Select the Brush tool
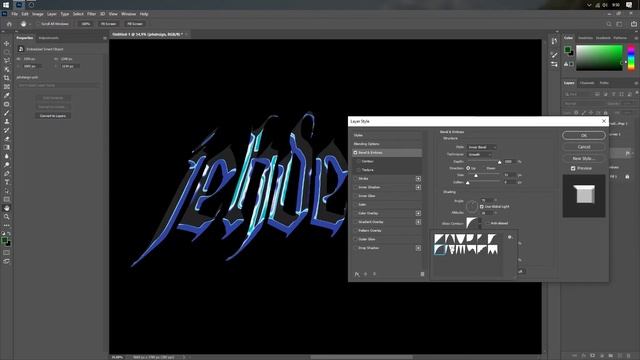The height and width of the screenshot is (360, 640). 7,113
